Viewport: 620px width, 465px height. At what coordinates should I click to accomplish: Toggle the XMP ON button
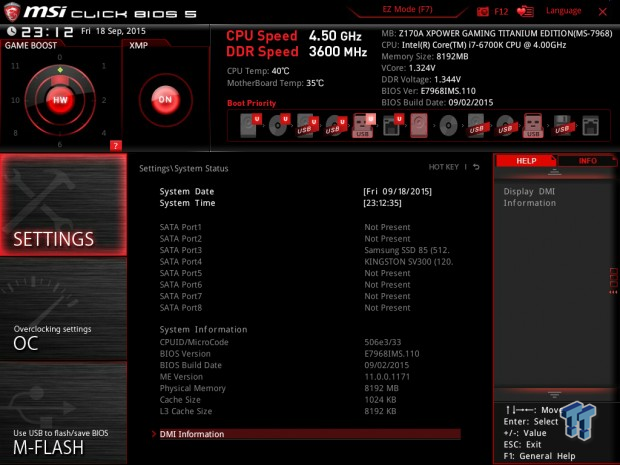coord(165,100)
